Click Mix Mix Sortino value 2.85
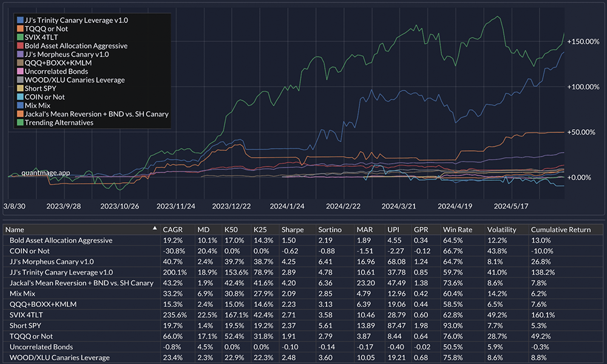The image size is (607, 364). tap(325, 294)
